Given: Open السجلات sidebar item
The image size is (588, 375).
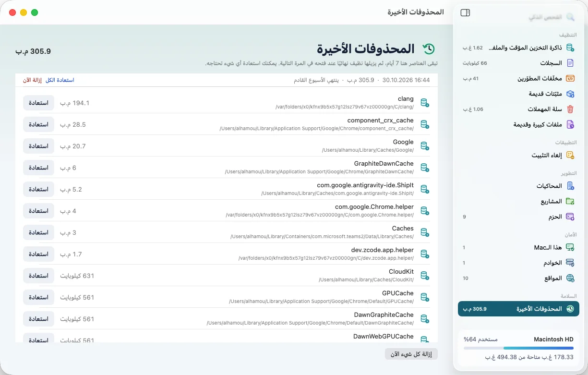Looking at the screenshot, I should [518, 63].
